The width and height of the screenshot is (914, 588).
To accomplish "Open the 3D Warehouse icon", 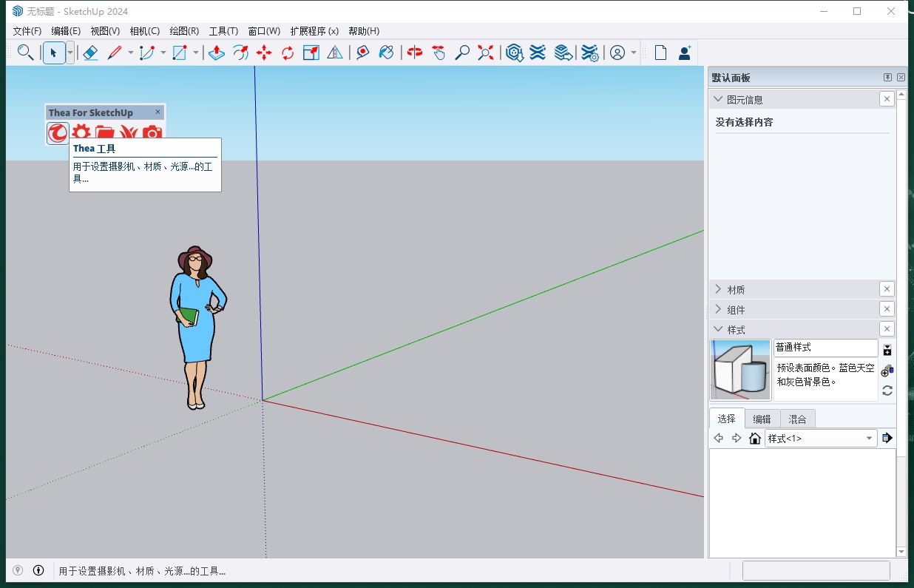I will [x=515, y=53].
